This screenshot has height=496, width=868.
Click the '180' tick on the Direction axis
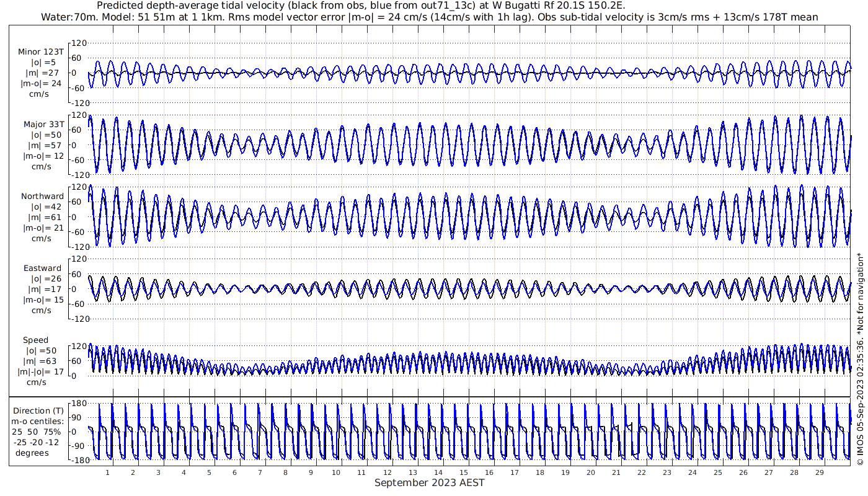79,404
